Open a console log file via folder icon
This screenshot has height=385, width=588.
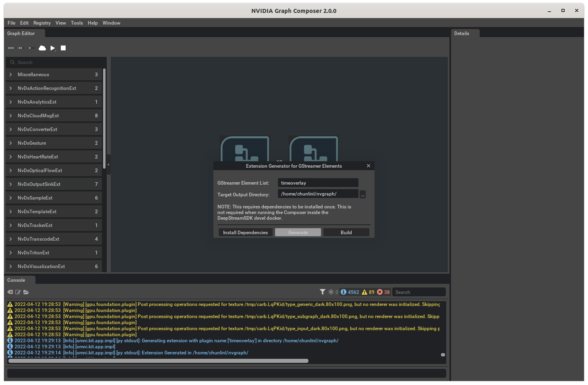tap(26, 292)
